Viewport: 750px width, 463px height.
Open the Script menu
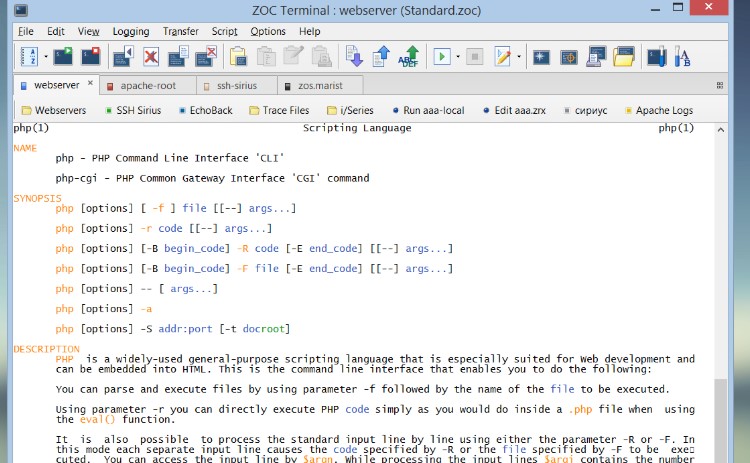pyautogui.click(x=224, y=32)
